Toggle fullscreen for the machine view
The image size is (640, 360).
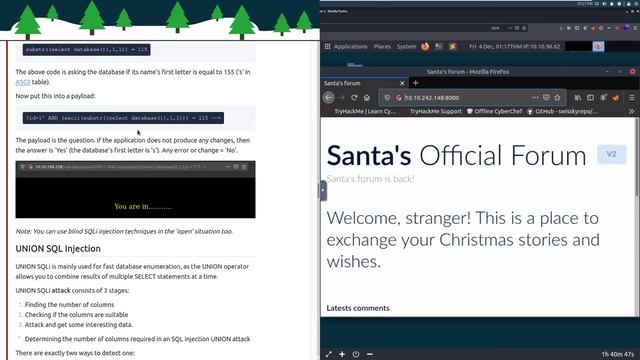pyautogui.click(x=329, y=354)
